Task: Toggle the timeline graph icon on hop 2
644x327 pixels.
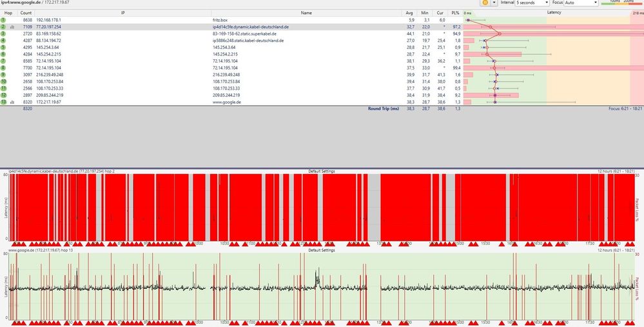Action: pos(12,27)
